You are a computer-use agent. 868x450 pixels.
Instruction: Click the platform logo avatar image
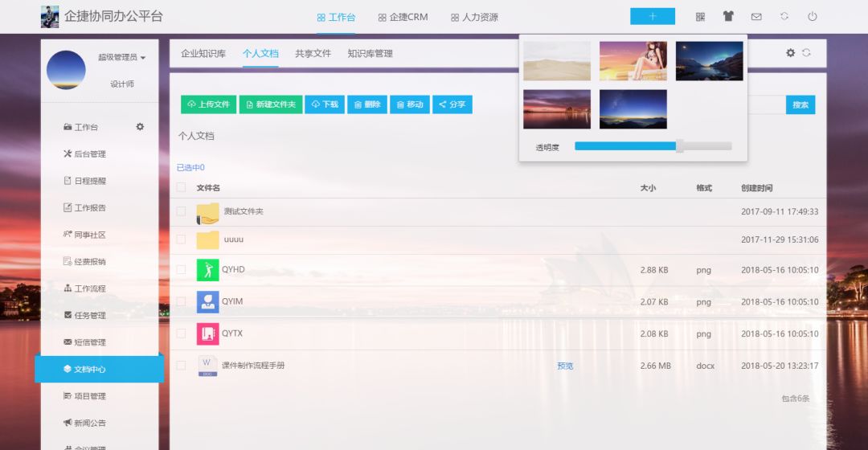(x=50, y=17)
